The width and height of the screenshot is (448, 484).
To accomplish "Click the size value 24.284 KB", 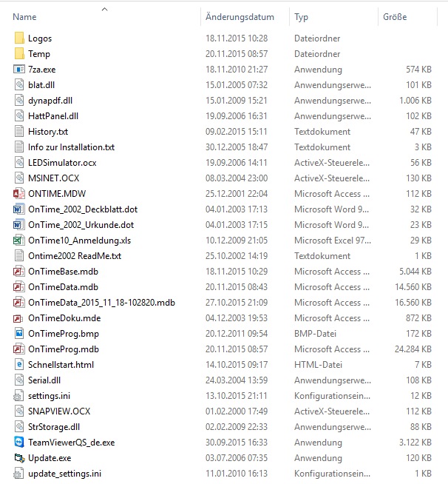I will [413, 349].
